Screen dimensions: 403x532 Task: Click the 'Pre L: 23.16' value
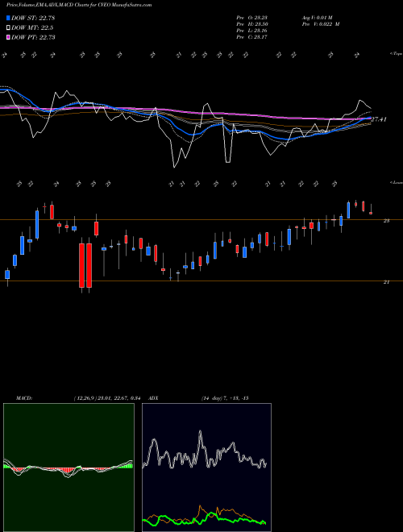251,31
